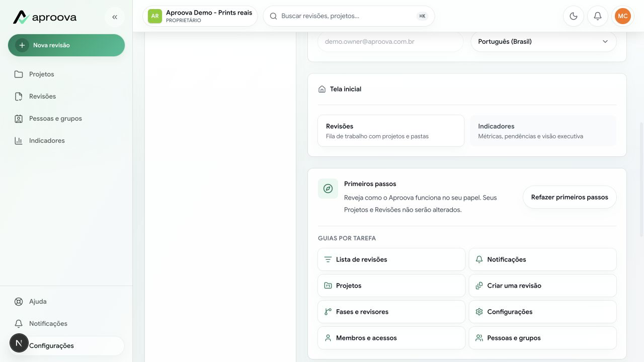The height and width of the screenshot is (362, 644).
Task: Select Configurações in the sidebar
Action: pos(66,346)
